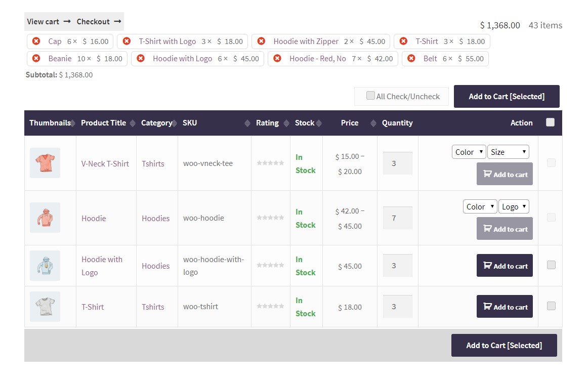Sort table by Product Title column
Image resolution: width=588 pixels, height=382 pixels.
tap(133, 123)
